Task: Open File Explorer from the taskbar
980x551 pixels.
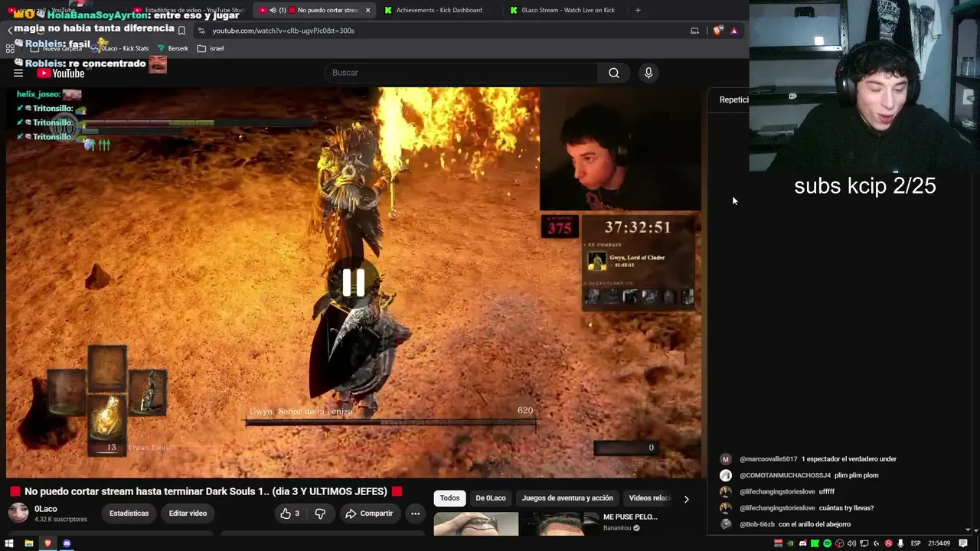Action: (29, 543)
